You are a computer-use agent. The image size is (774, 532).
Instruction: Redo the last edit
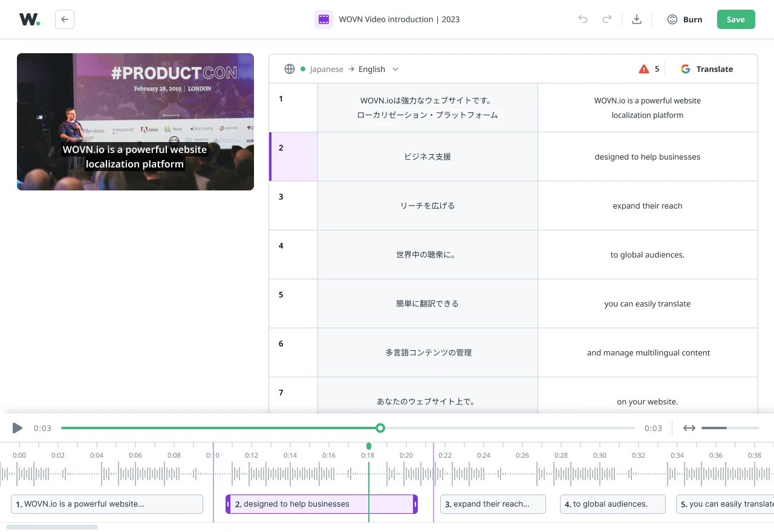[x=607, y=19]
